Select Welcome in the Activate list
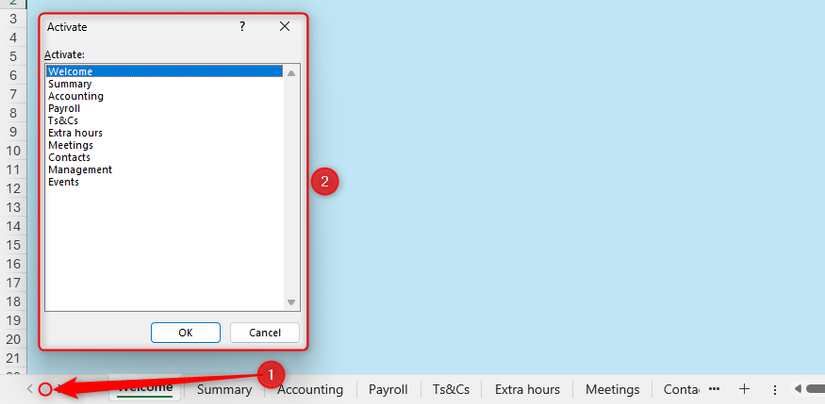The image size is (825, 404). point(164,72)
